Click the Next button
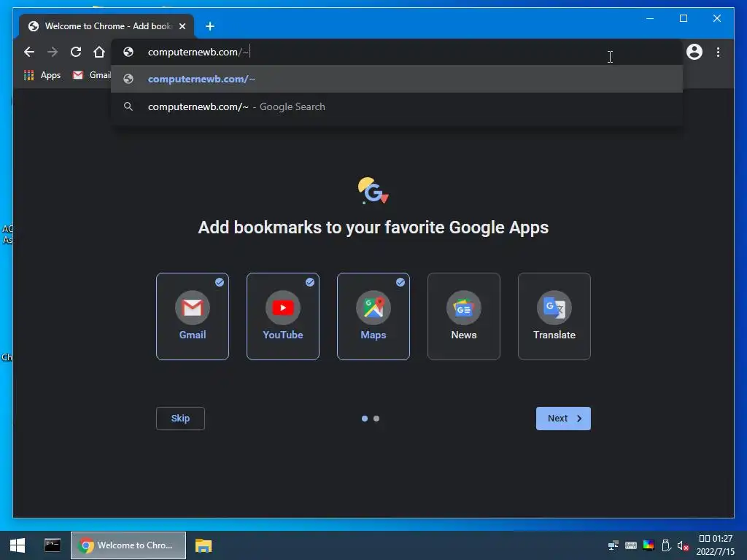Image resolution: width=747 pixels, height=560 pixels. point(564,418)
